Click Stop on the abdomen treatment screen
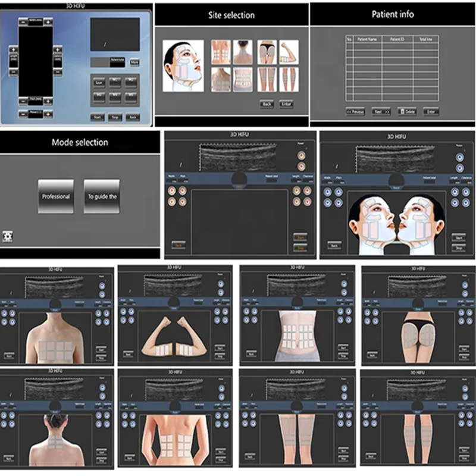476x476 pixels. (x=343, y=356)
